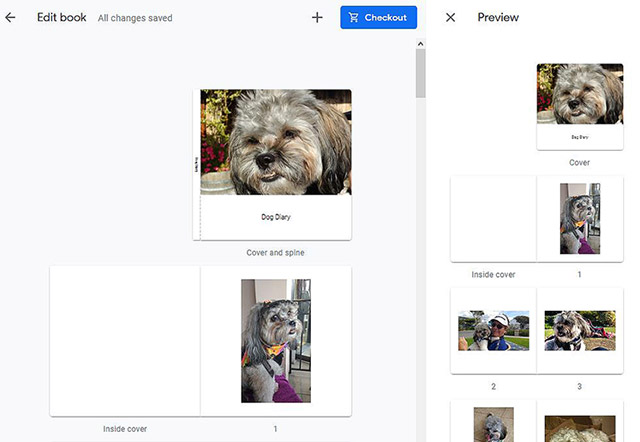Click the 'Preview' panel heading
The width and height of the screenshot is (640, 442).
pos(498,17)
